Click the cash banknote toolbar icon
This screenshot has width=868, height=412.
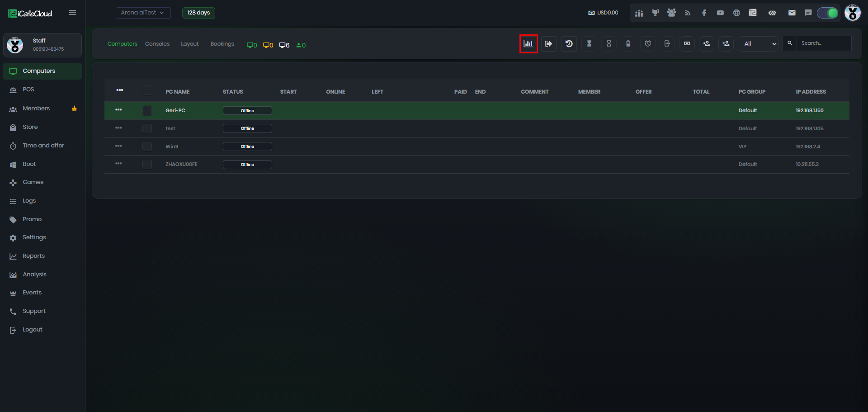[687, 44]
